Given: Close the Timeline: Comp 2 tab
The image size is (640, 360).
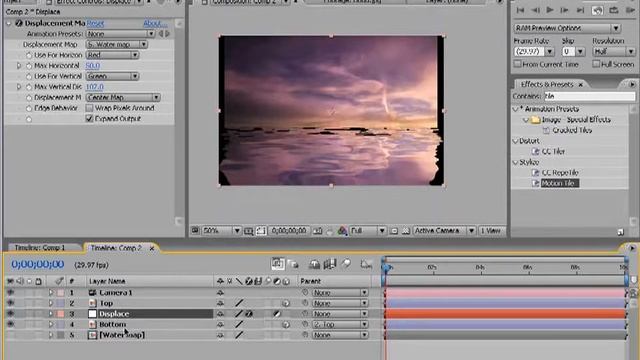Looking at the screenshot, I should pyautogui.click(x=152, y=248).
